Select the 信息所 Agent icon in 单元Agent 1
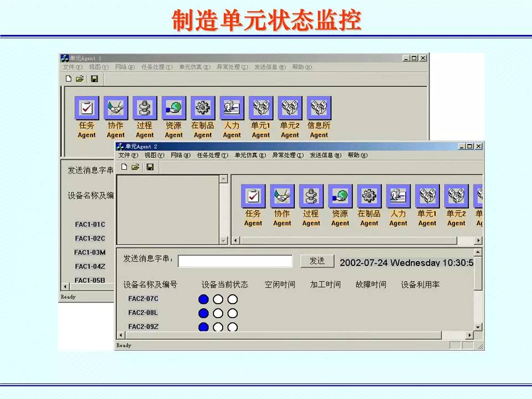 319,108
